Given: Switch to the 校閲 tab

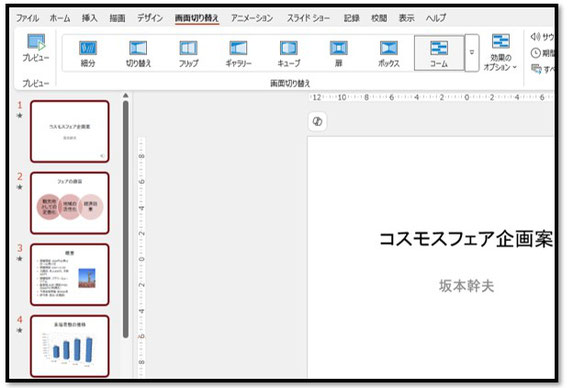Looking at the screenshot, I should (379, 18).
